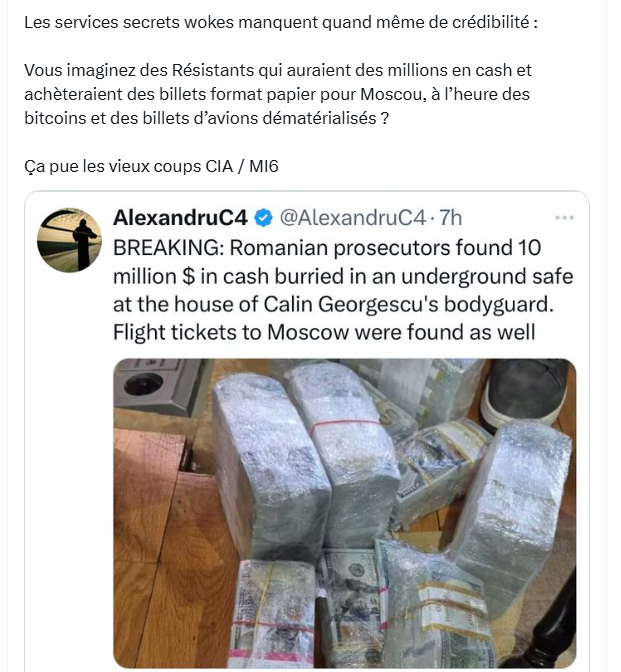Open the cash bundles photo

coord(344,512)
